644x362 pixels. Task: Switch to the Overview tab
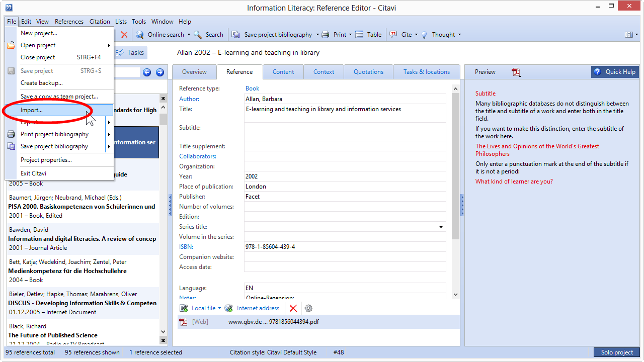coord(194,72)
